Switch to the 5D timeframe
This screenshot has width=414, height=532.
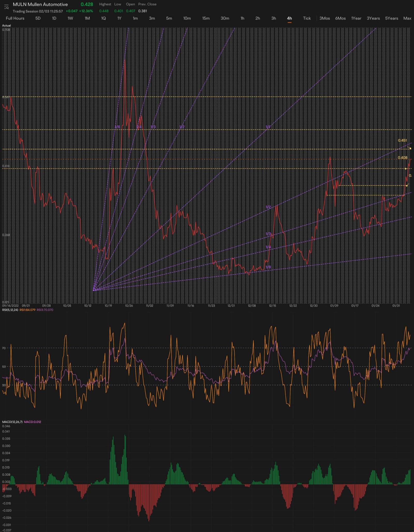click(38, 18)
